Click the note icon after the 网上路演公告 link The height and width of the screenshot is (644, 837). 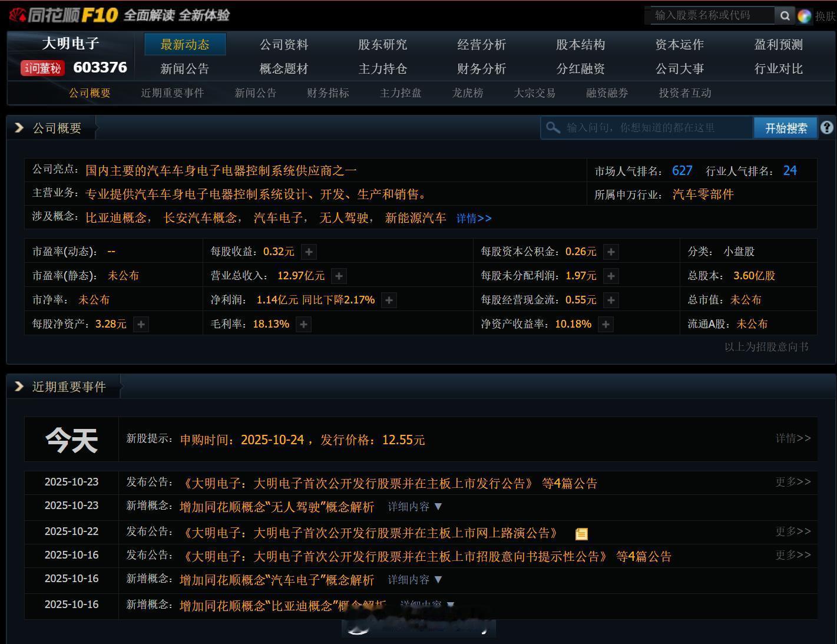[x=581, y=534]
